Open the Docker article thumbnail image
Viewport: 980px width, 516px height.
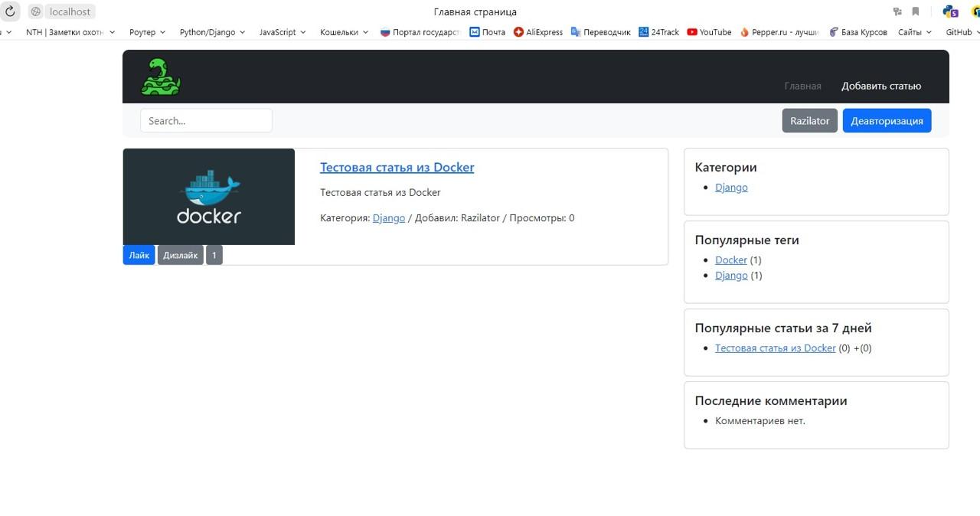209,197
